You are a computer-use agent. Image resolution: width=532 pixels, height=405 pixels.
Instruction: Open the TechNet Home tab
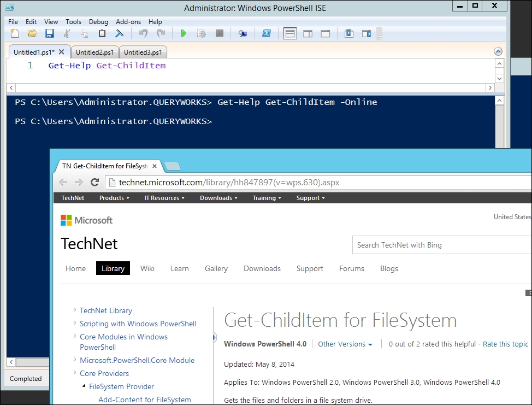pyautogui.click(x=76, y=268)
